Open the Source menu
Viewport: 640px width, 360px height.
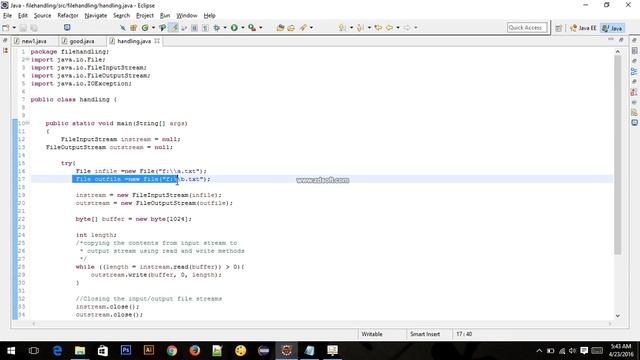tap(42, 16)
